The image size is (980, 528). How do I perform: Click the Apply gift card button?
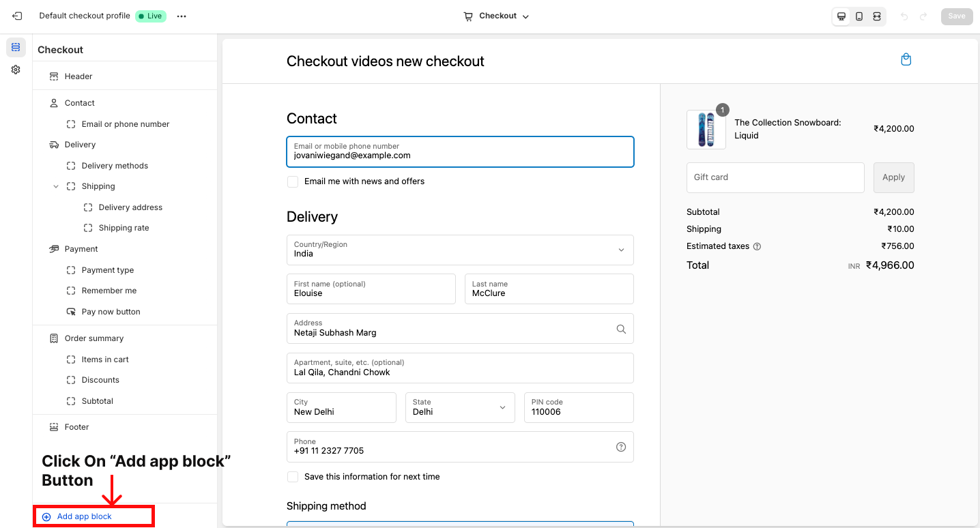[893, 177]
